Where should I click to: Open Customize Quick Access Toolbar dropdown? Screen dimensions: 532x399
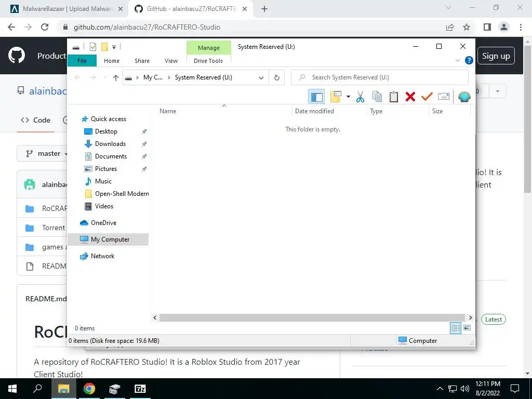(x=114, y=47)
